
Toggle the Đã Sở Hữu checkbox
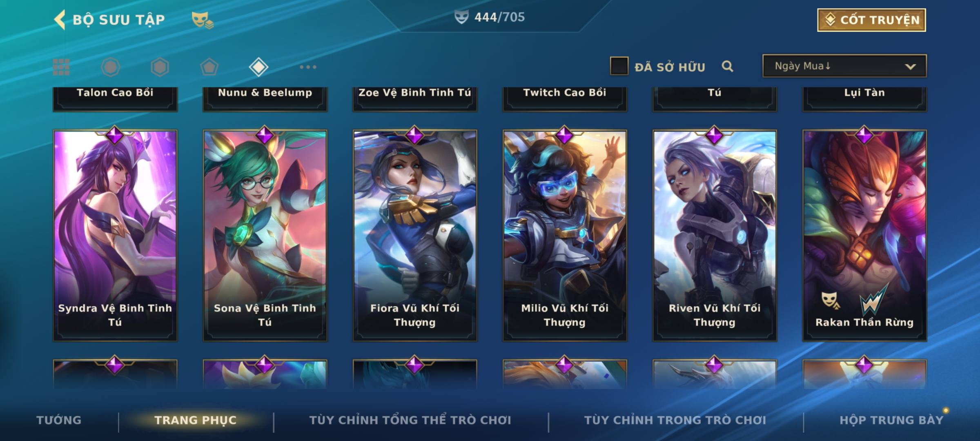coord(619,66)
